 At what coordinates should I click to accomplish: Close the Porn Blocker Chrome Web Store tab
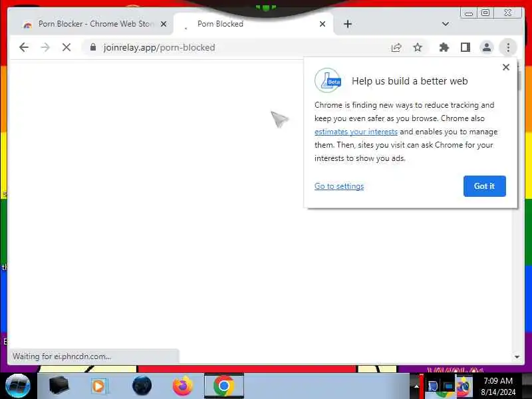click(x=164, y=24)
